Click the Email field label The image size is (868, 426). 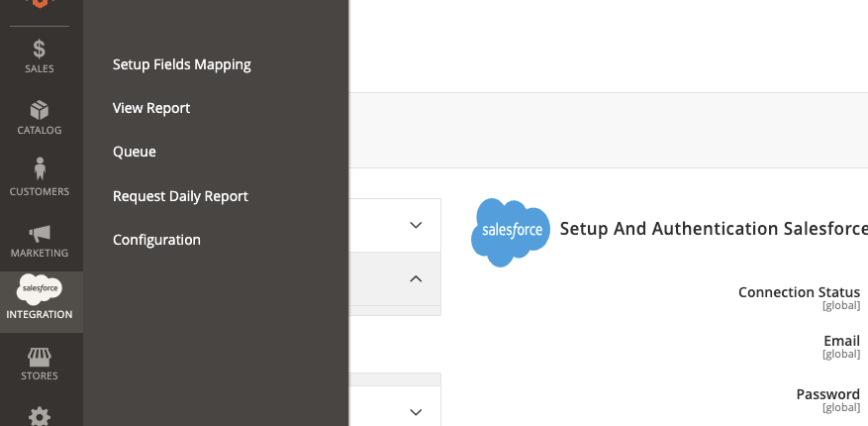841,341
